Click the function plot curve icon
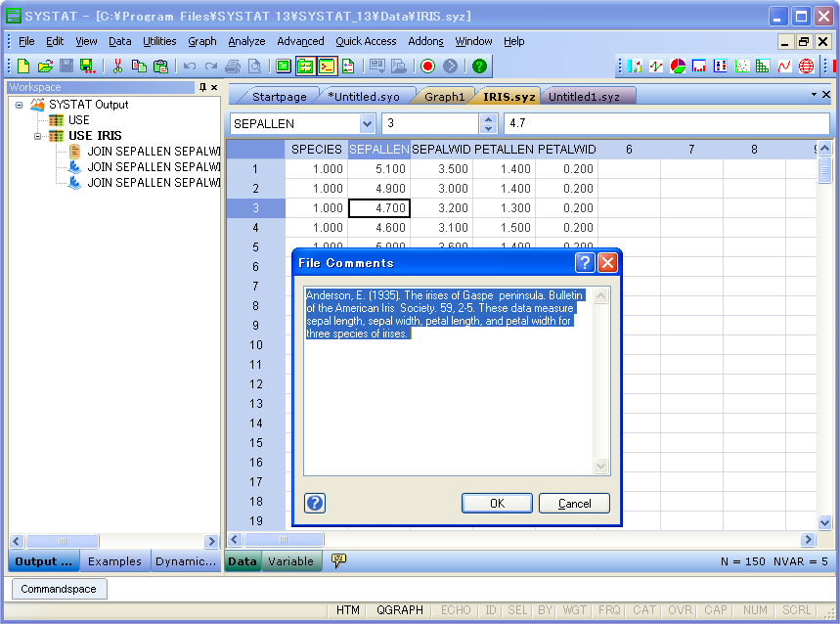 [784, 66]
